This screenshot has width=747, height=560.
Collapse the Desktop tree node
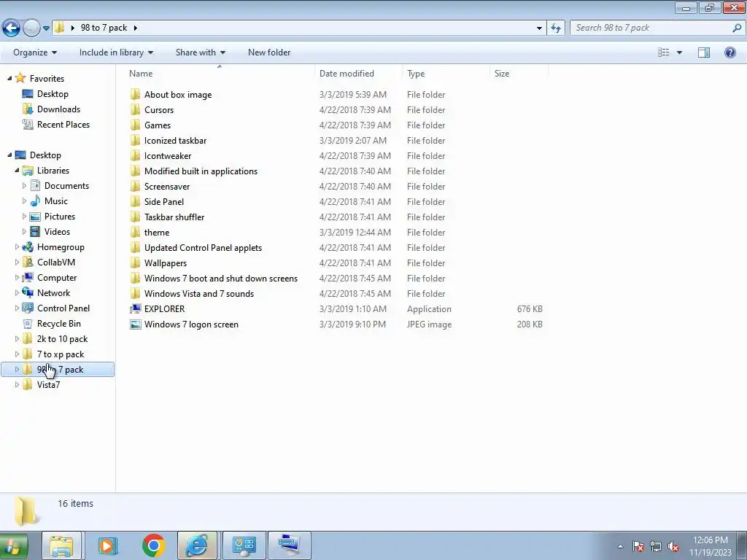click(9, 155)
